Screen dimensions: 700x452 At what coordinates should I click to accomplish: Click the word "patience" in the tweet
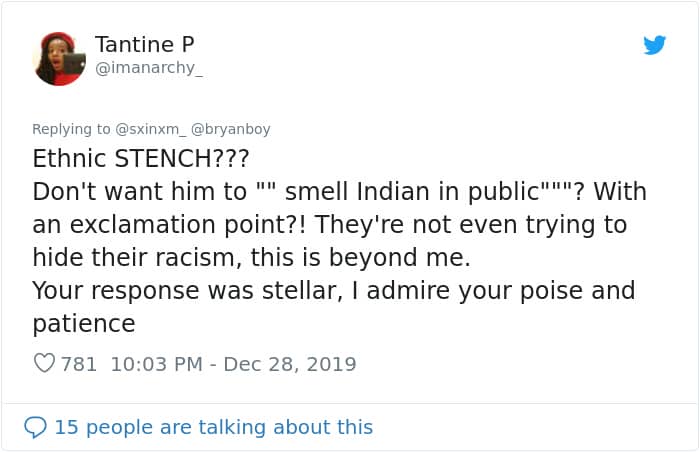[84, 324]
